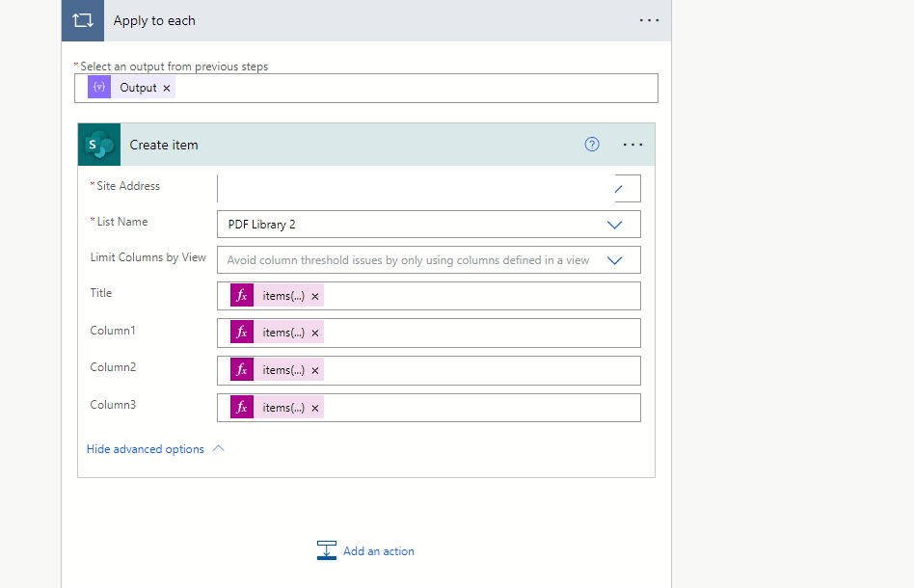914x588 pixels.
Task: Click the Create item header title
Action: coord(164,145)
